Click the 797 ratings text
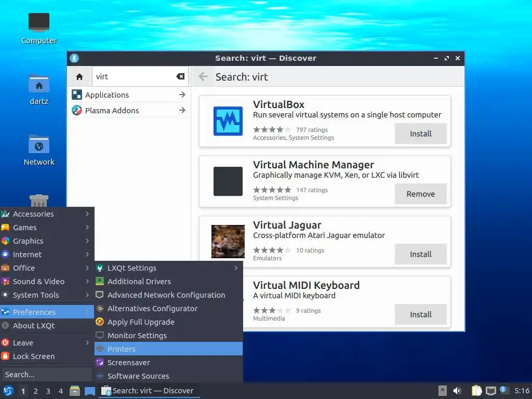The image size is (532, 399). 312,129
